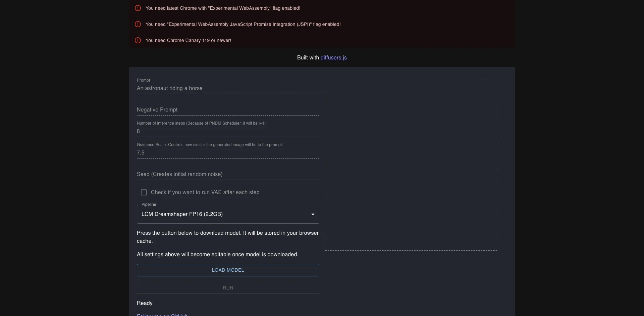The image size is (644, 316).
Task: Select the JSPI flag enabled alert text
Action: tap(243, 24)
